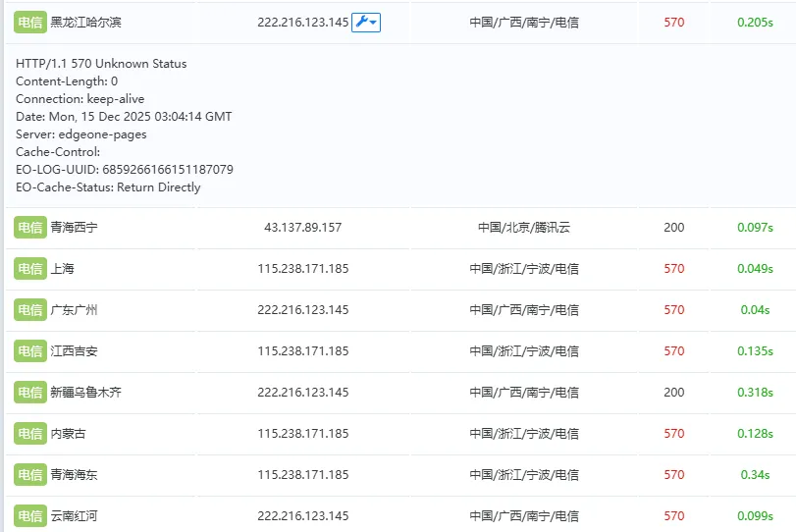Click the 电信 badge in the 青海西宁 row

(29, 228)
